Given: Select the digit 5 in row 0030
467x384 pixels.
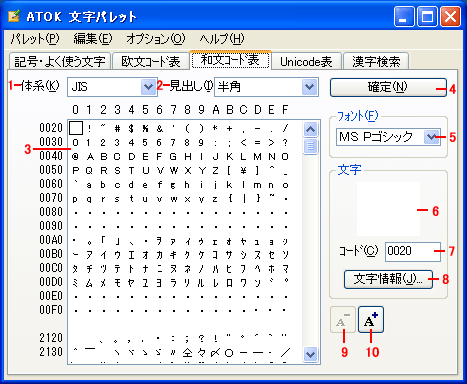Looking at the screenshot, I should (x=145, y=143).
